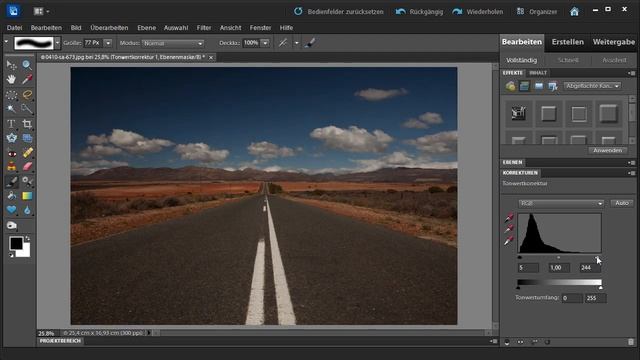The image size is (640, 360).
Task: Select the Blur water drop tool
Action: (27, 210)
